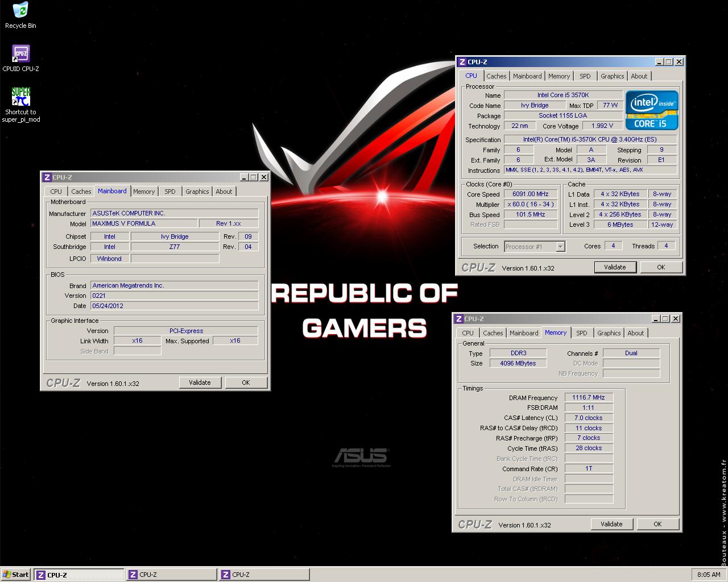Click the Bus Speed 101.5 MHz value
This screenshot has width=728, height=582.
pyautogui.click(x=531, y=214)
